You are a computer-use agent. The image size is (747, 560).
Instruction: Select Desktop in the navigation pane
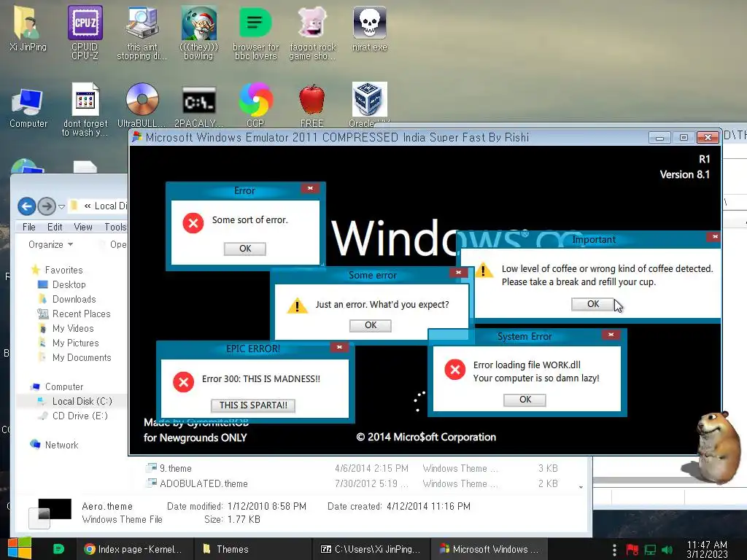click(x=62, y=284)
